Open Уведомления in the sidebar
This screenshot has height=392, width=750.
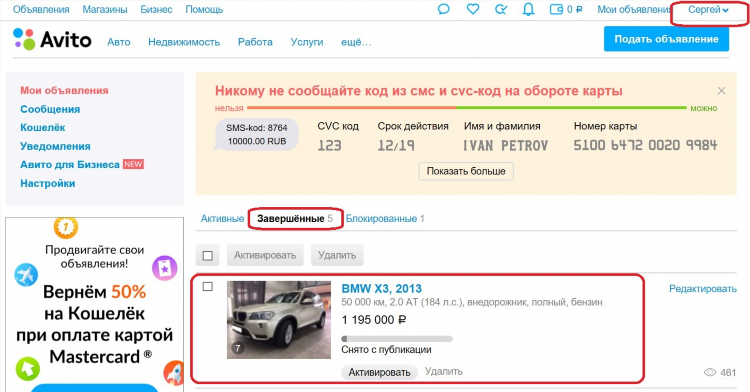(x=55, y=146)
